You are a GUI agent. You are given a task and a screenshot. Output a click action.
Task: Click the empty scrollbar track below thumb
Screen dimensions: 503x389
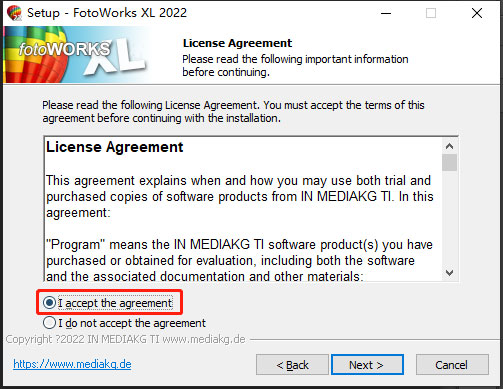449,218
